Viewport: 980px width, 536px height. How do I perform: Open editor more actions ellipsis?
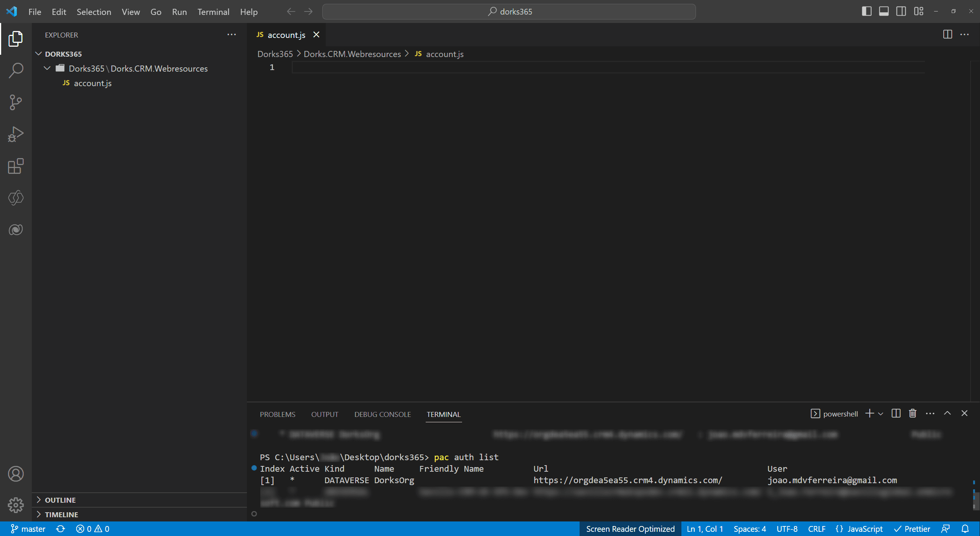click(965, 34)
